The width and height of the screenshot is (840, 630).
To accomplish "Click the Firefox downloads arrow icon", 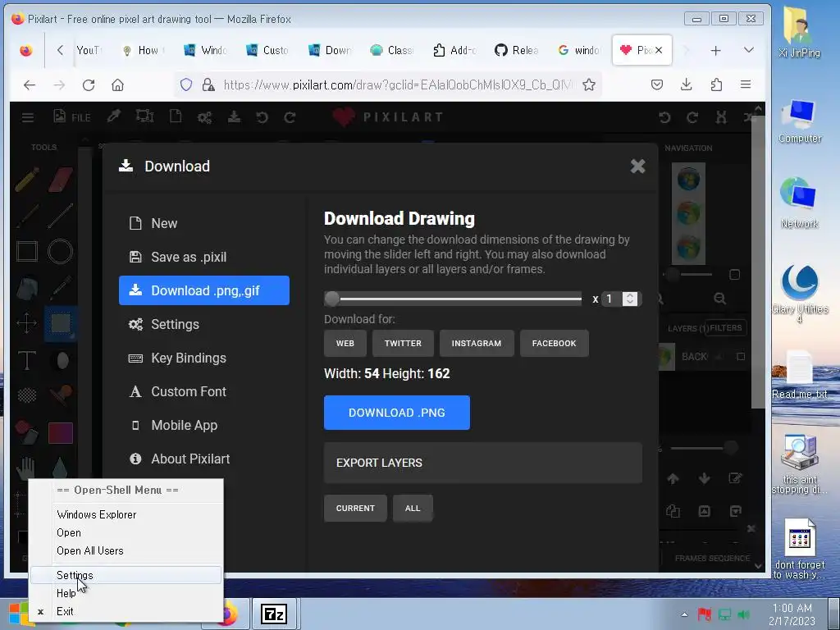I will (x=687, y=84).
